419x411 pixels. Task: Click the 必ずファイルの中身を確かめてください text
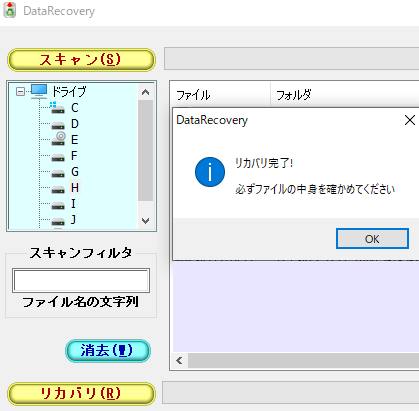click(x=315, y=189)
